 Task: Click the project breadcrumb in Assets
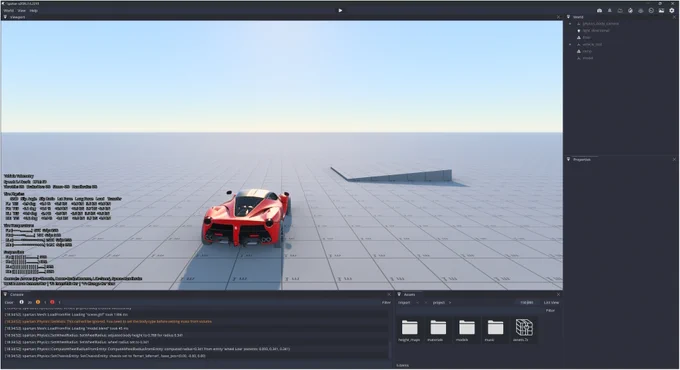(x=438, y=302)
